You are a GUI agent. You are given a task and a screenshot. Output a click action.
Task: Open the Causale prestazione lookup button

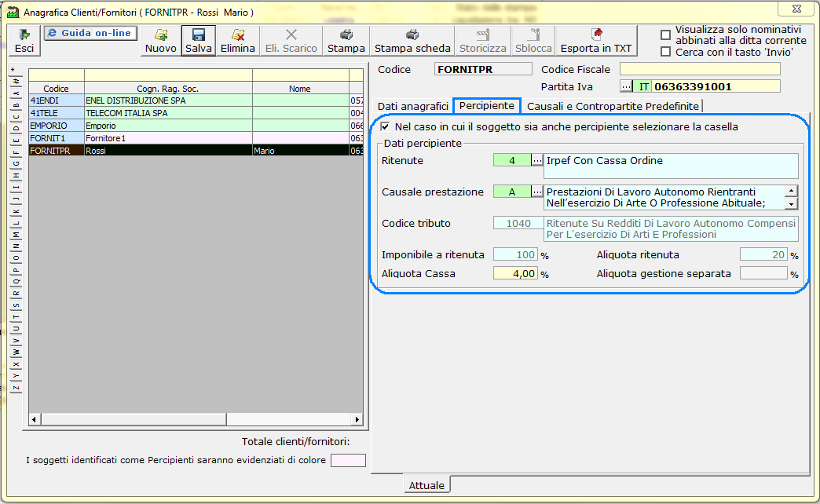point(537,192)
